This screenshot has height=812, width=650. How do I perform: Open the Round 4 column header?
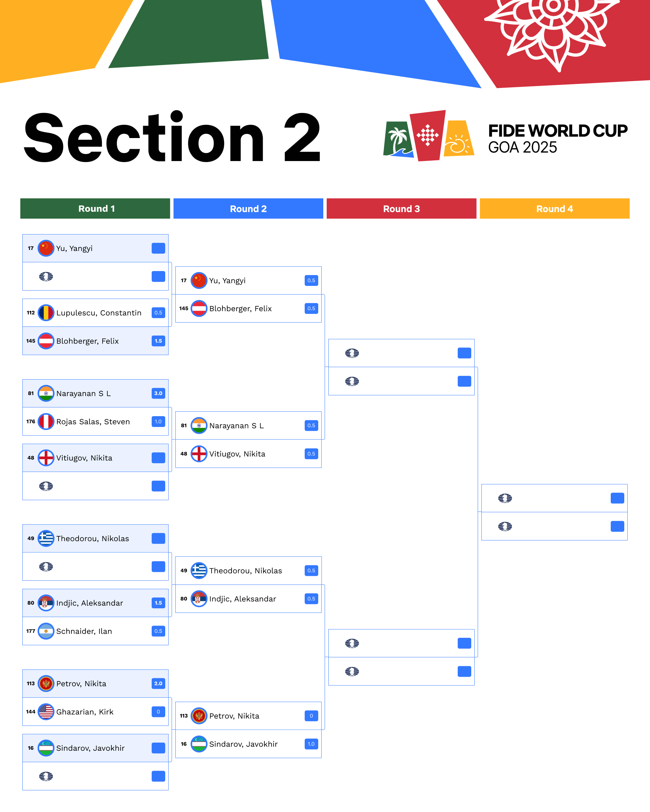tap(554, 209)
